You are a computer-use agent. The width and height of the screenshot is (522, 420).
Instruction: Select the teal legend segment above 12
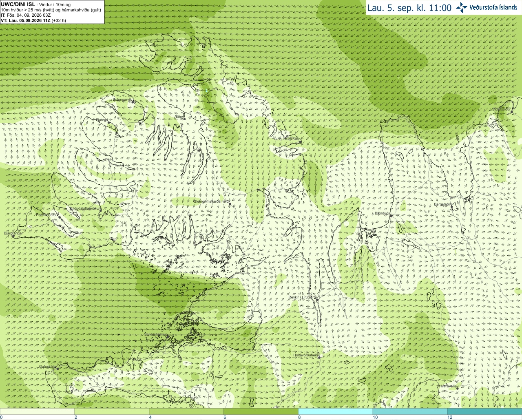484,411
